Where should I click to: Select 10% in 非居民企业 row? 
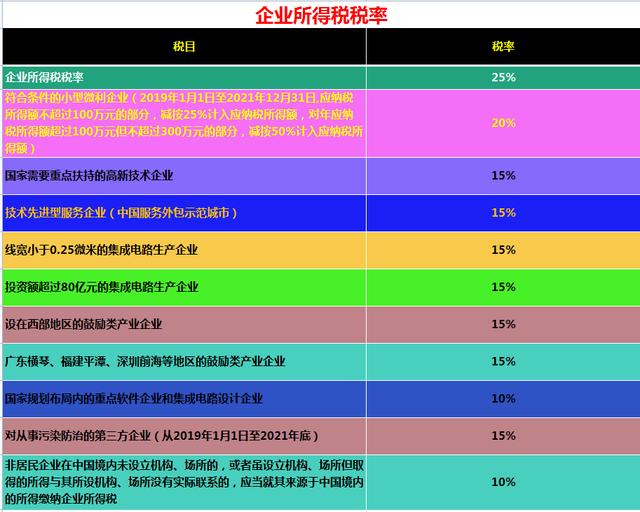click(503, 482)
